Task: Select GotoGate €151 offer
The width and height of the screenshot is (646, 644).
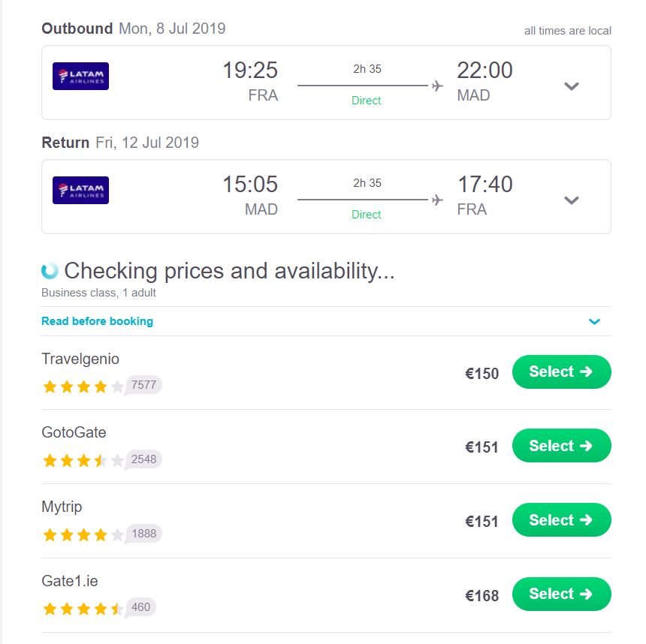Action: click(561, 446)
